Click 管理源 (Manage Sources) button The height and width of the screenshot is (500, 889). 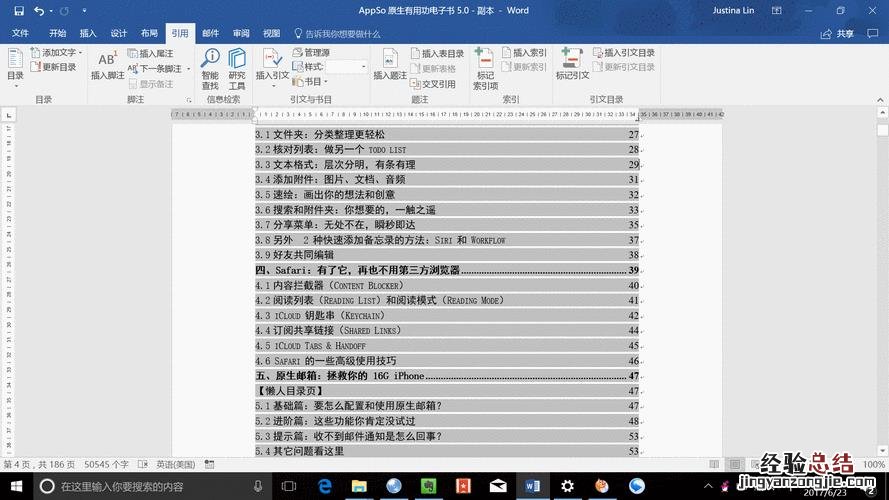pos(311,53)
